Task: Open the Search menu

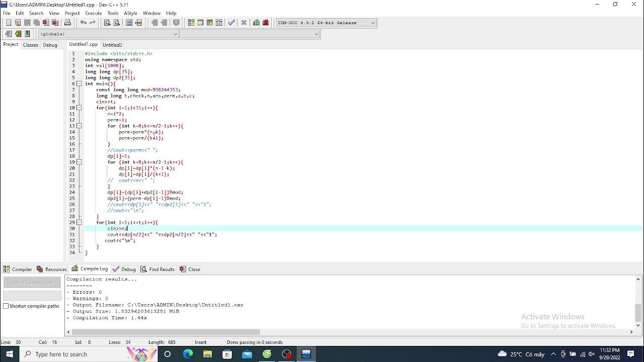Action: pyautogui.click(x=36, y=13)
